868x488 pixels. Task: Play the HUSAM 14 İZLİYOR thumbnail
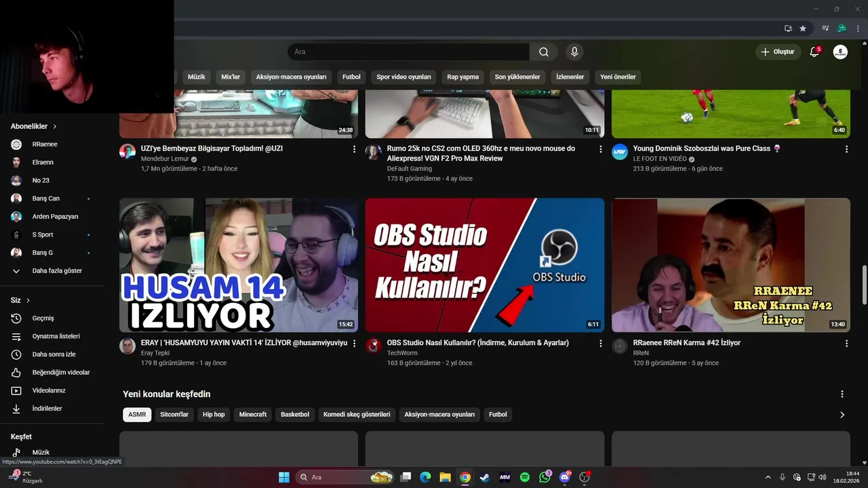click(x=239, y=265)
